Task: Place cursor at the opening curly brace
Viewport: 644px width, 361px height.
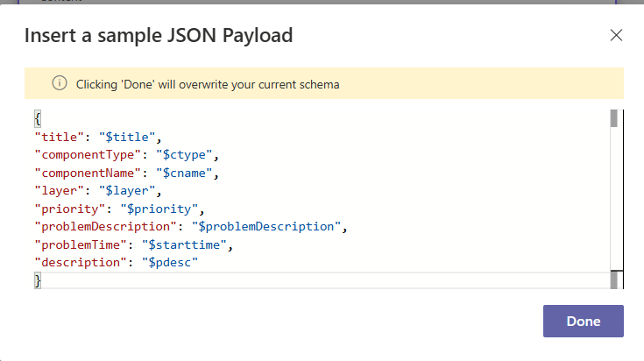Action: [38, 118]
